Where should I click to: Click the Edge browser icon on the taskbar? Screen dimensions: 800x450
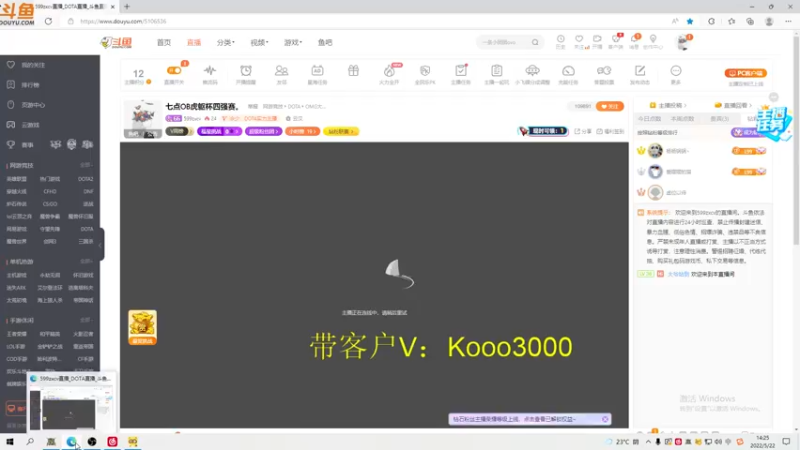71,441
